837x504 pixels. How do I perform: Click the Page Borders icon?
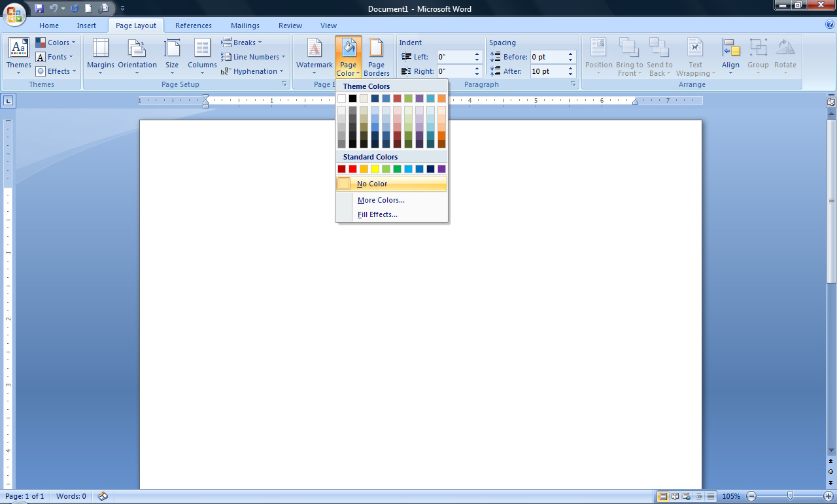coord(376,56)
